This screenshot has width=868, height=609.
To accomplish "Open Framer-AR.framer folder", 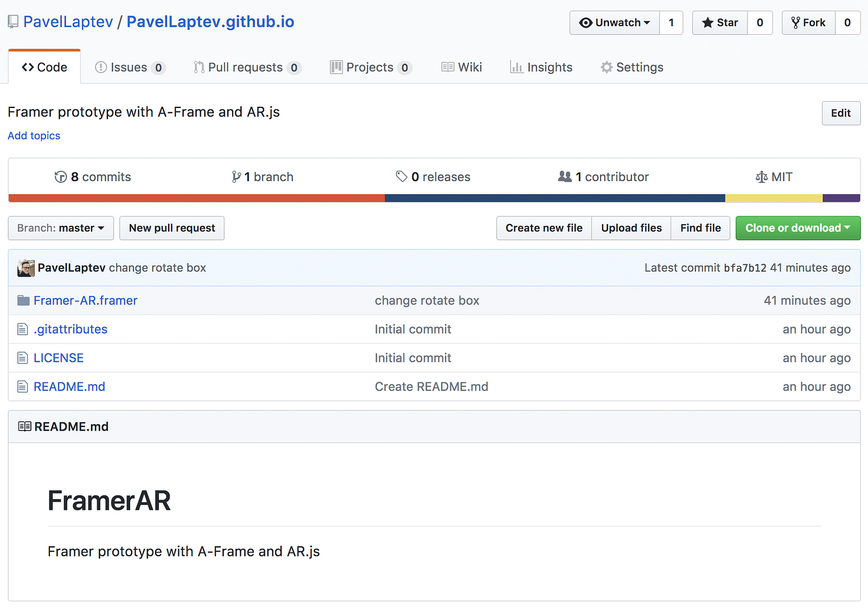I will pyautogui.click(x=86, y=300).
